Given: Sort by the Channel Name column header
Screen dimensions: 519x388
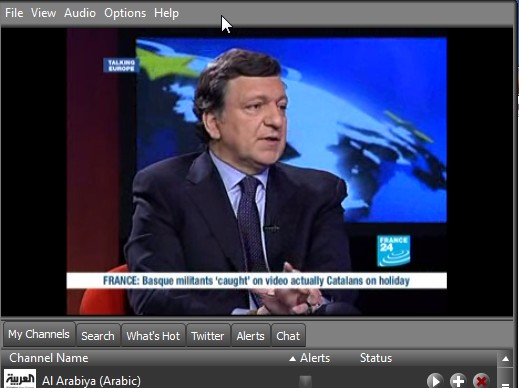Looking at the screenshot, I should (x=49, y=358).
